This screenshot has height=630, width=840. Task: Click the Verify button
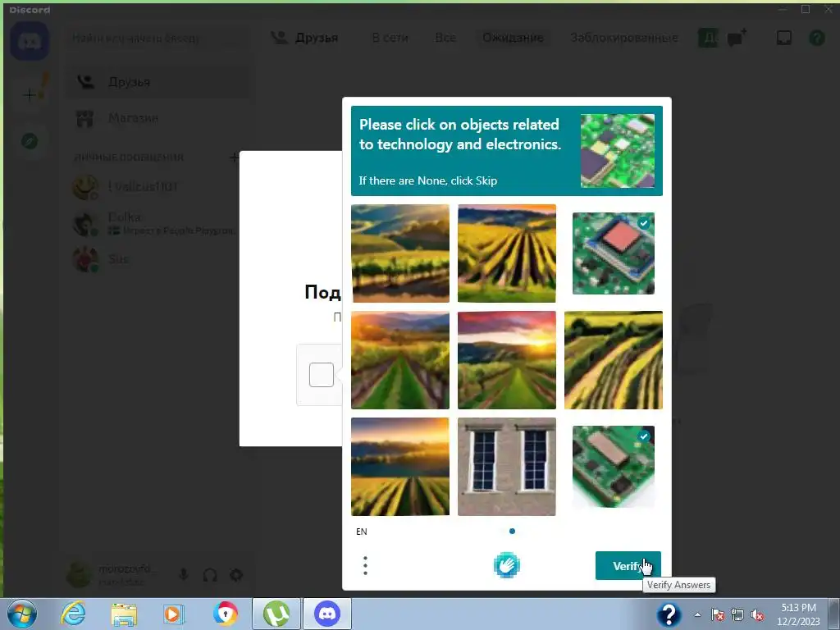(x=628, y=566)
